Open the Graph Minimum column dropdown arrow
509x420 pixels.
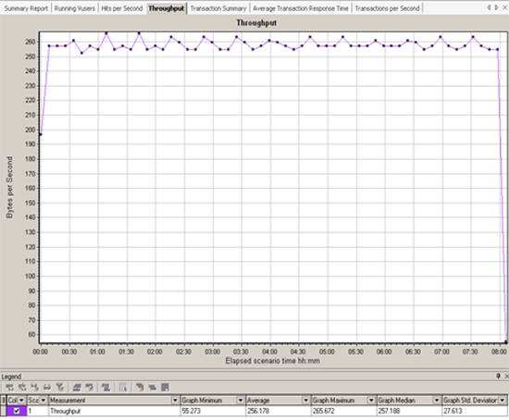(241, 401)
